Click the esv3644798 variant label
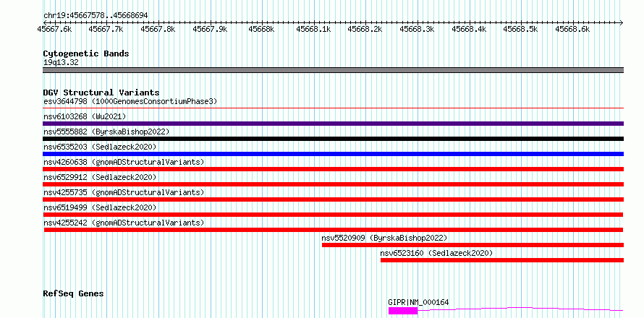Image resolution: width=644 pixels, height=318 pixels. click(x=130, y=101)
